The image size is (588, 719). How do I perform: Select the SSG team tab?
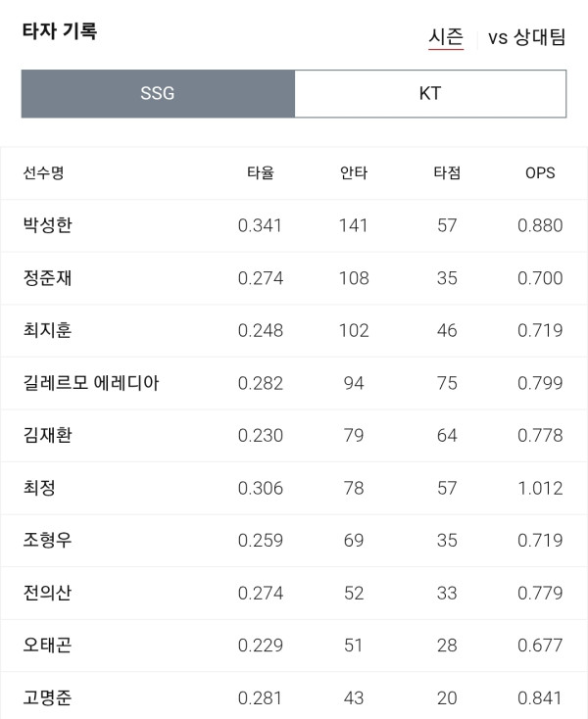pos(158,93)
